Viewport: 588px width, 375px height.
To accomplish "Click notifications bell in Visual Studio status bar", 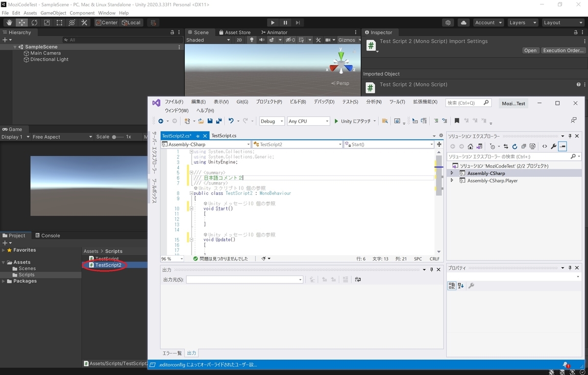I will (x=566, y=365).
